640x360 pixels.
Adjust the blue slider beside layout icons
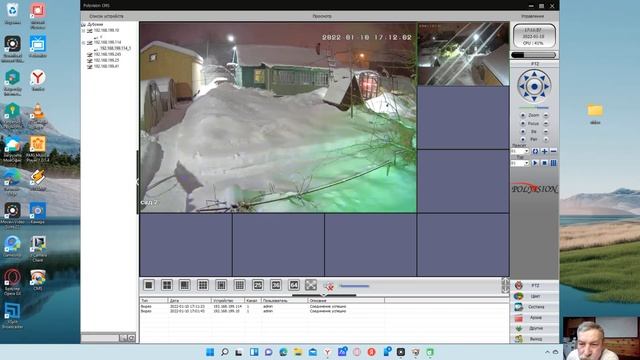tap(354, 286)
